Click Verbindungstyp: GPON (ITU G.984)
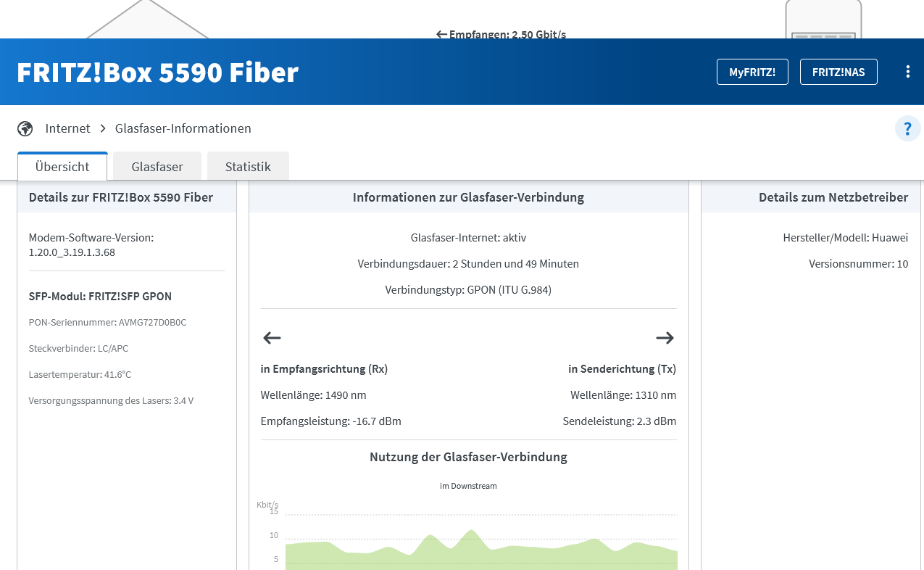 tap(468, 289)
